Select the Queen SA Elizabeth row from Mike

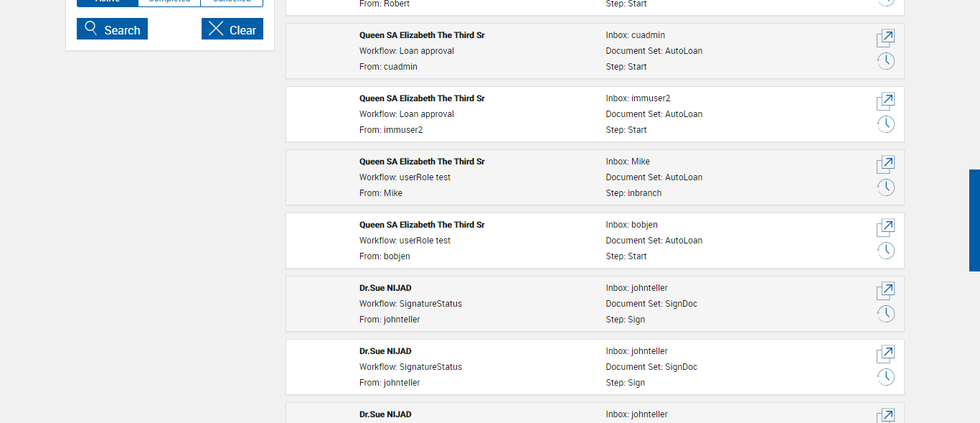click(502, 177)
